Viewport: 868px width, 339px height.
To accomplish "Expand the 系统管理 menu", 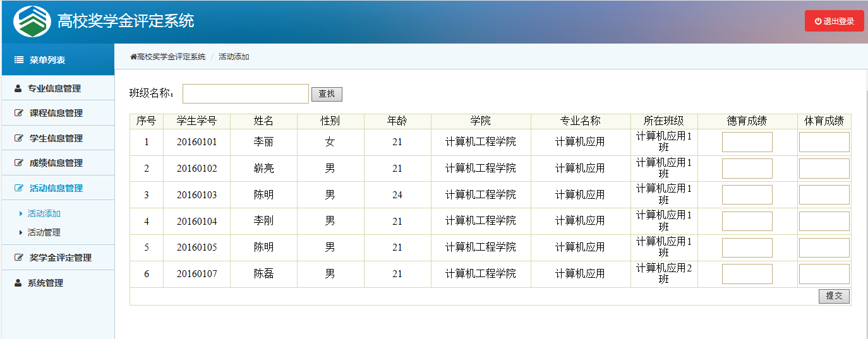I will click(x=57, y=283).
